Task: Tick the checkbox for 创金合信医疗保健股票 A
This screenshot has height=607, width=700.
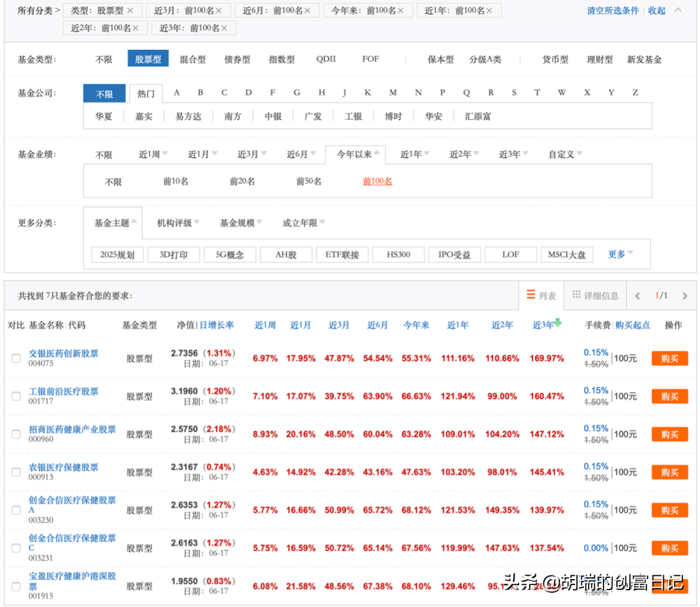Action: point(16,510)
